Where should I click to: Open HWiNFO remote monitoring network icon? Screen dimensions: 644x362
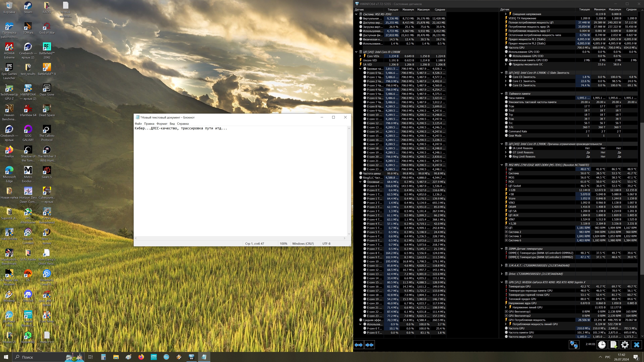click(574, 345)
